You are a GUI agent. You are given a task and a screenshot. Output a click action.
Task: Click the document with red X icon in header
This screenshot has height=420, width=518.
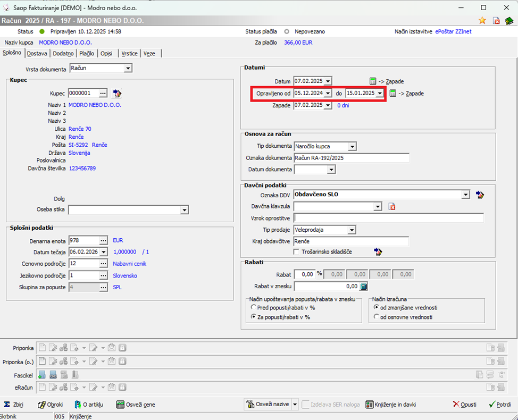pos(496,21)
